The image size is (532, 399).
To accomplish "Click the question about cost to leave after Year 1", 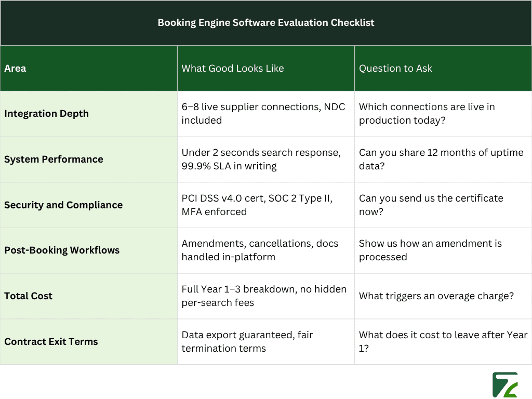I will [x=442, y=341].
